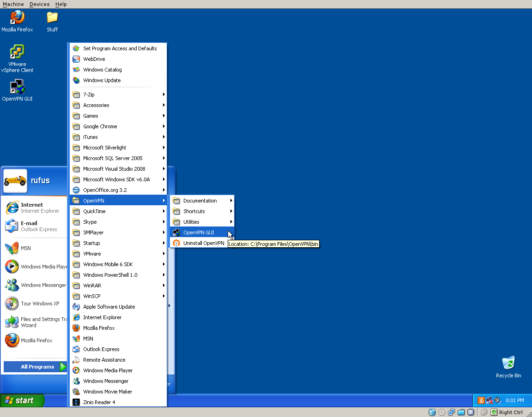
Task: Open the Windows Mobile 6 SDK group
Action: [x=118, y=264]
